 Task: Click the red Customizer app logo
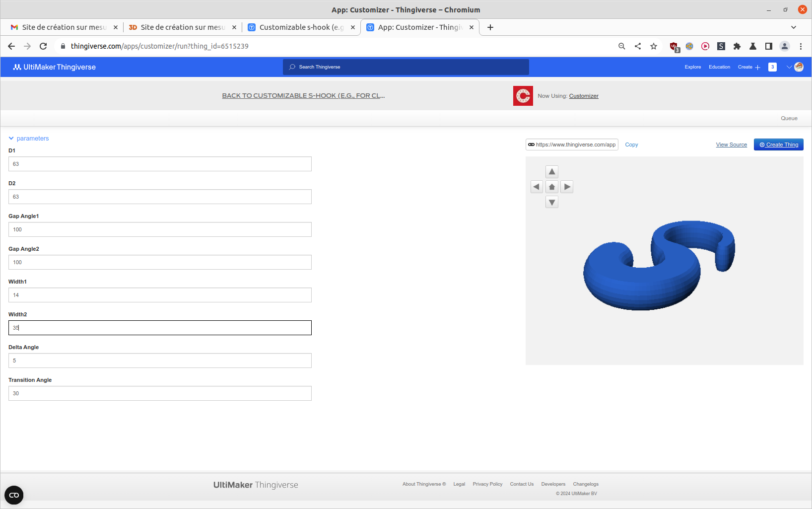[x=523, y=96]
